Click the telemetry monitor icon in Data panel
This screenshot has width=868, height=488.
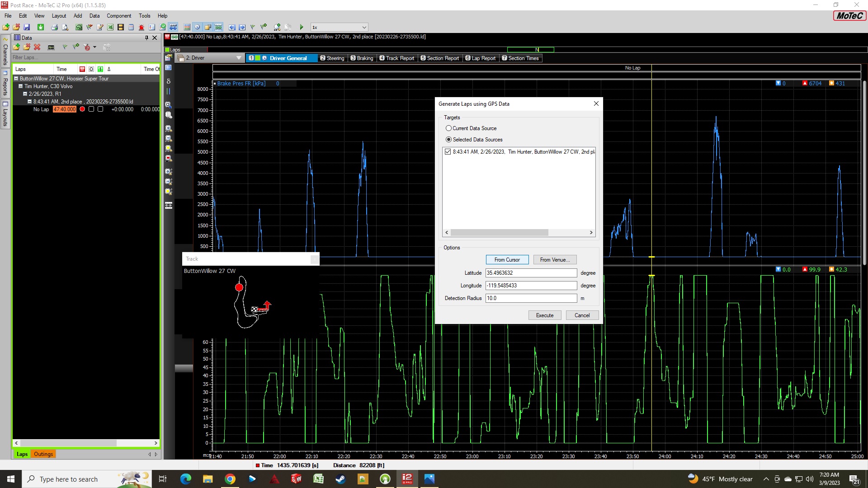pos(51,47)
